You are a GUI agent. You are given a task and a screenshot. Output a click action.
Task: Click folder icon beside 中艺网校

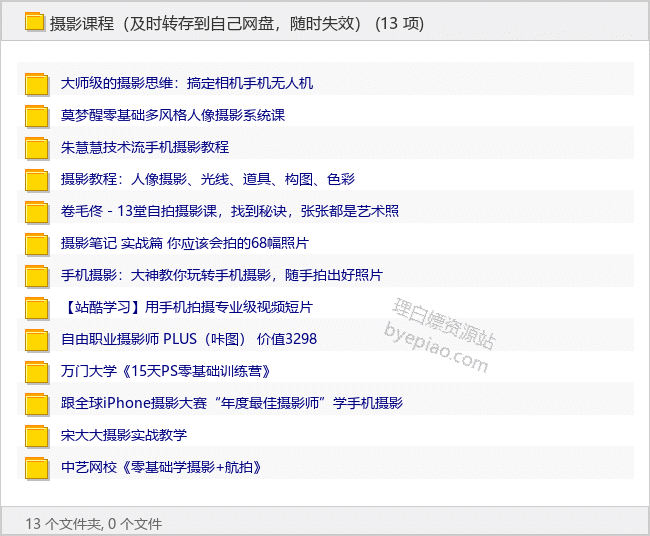[37, 468]
